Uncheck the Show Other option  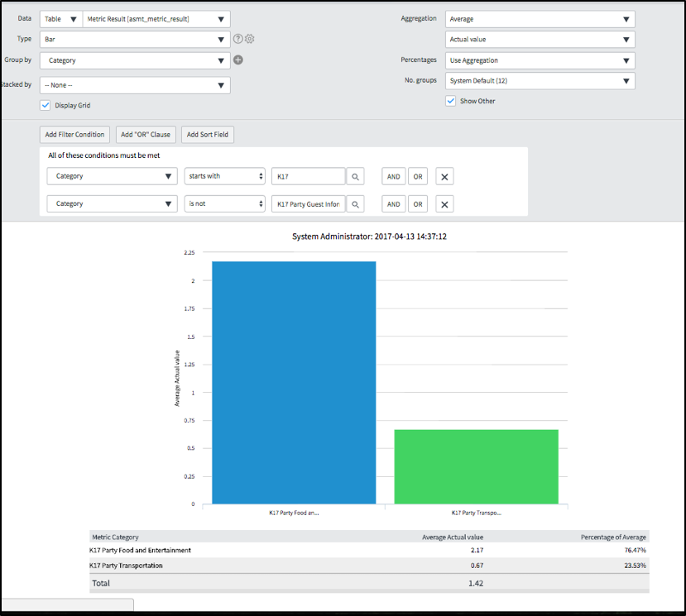(451, 100)
